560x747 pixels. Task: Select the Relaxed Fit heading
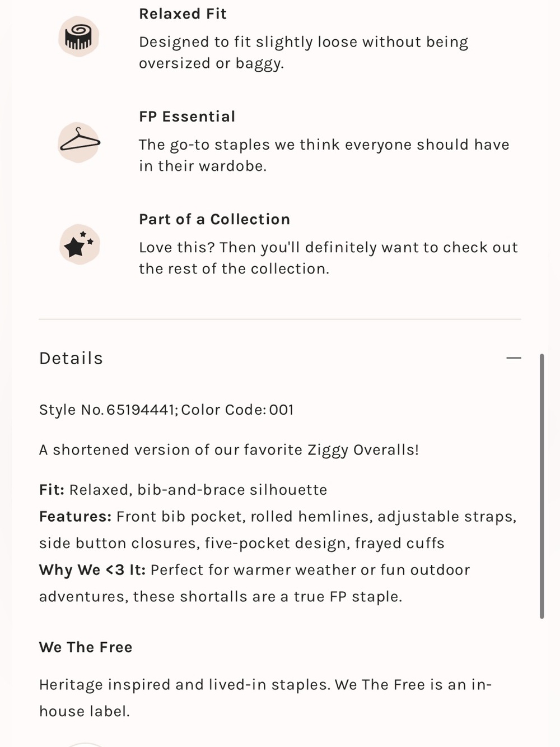[x=183, y=13]
